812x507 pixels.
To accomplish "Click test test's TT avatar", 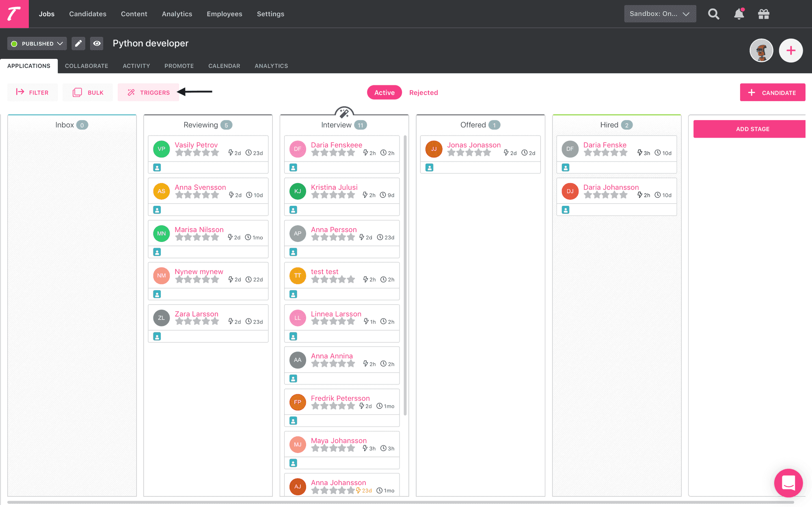I will tap(298, 276).
